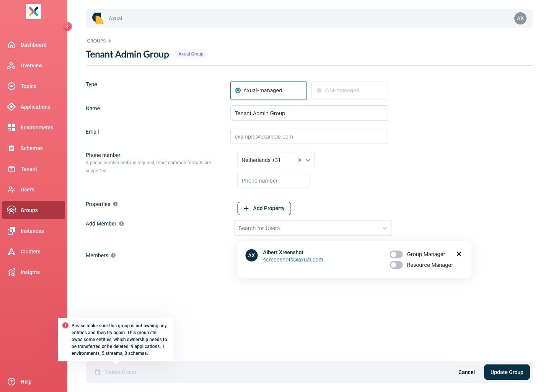Click the Members info icon
The width and height of the screenshot is (551, 392).
click(113, 255)
